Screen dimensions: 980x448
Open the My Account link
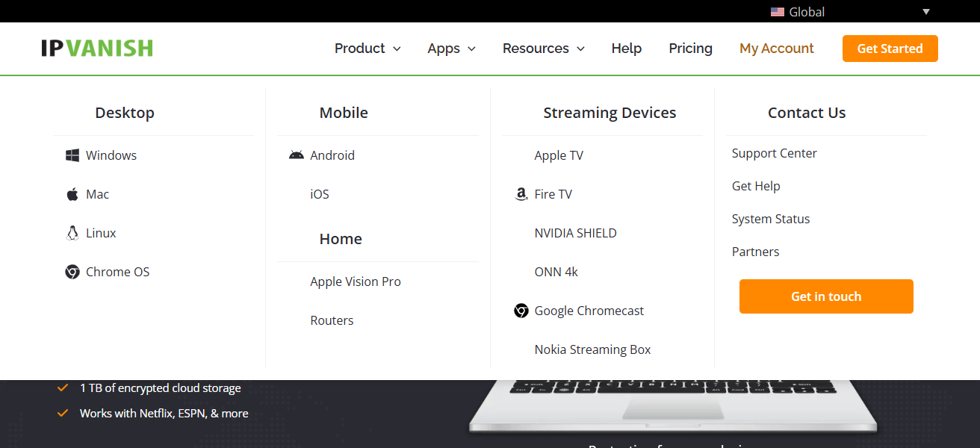coord(777,49)
